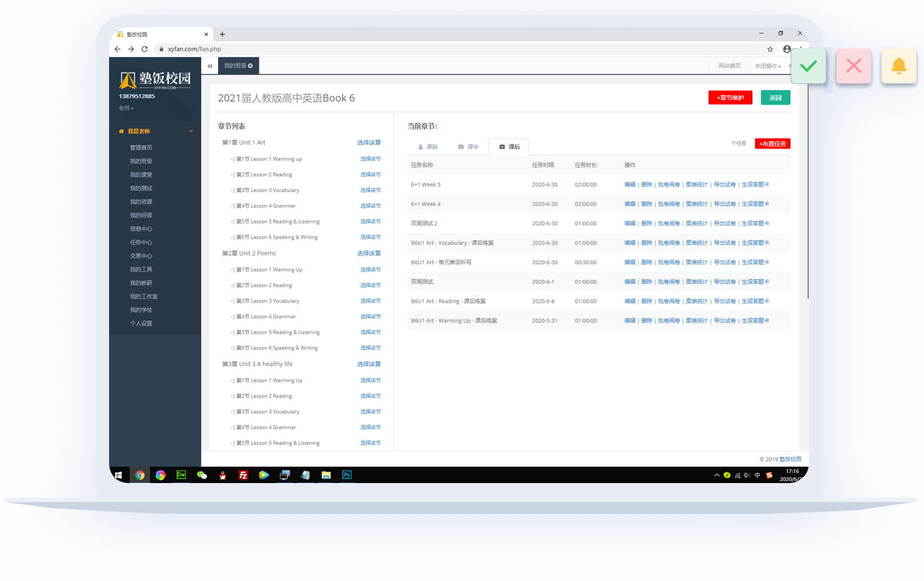Collapse the 我是老师 sidebar menu

(191, 131)
